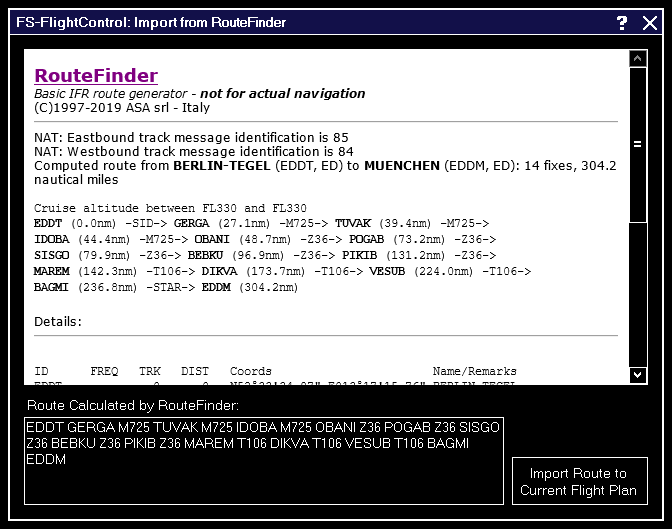Click the DIST column header
Image resolution: width=672 pixels, height=529 pixels.
(195, 371)
